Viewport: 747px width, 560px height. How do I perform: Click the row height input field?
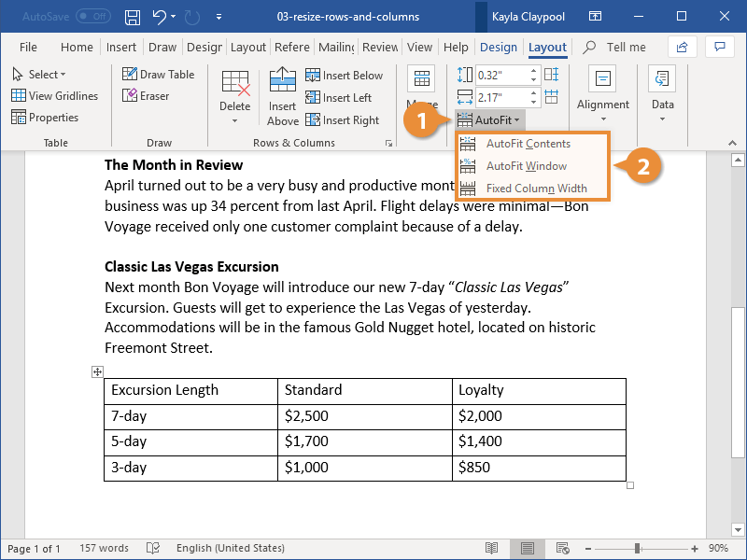point(504,75)
